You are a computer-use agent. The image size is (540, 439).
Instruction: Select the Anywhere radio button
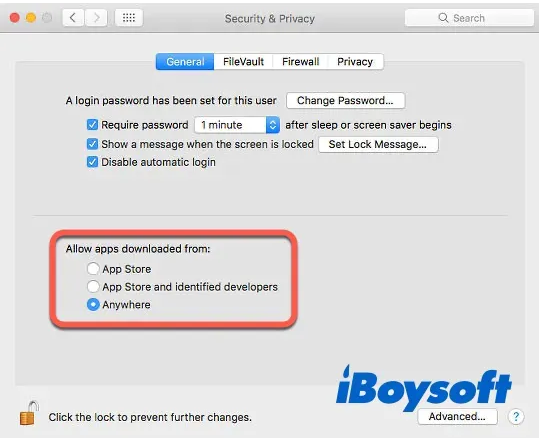[x=93, y=304]
